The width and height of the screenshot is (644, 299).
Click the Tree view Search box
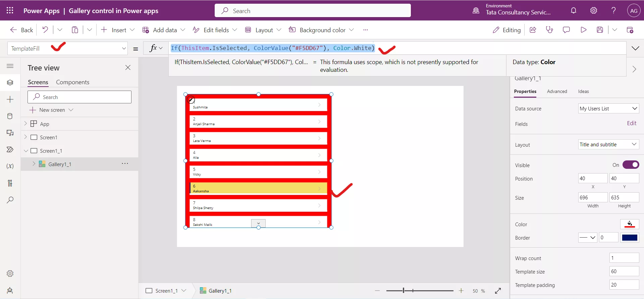click(79, 97)
